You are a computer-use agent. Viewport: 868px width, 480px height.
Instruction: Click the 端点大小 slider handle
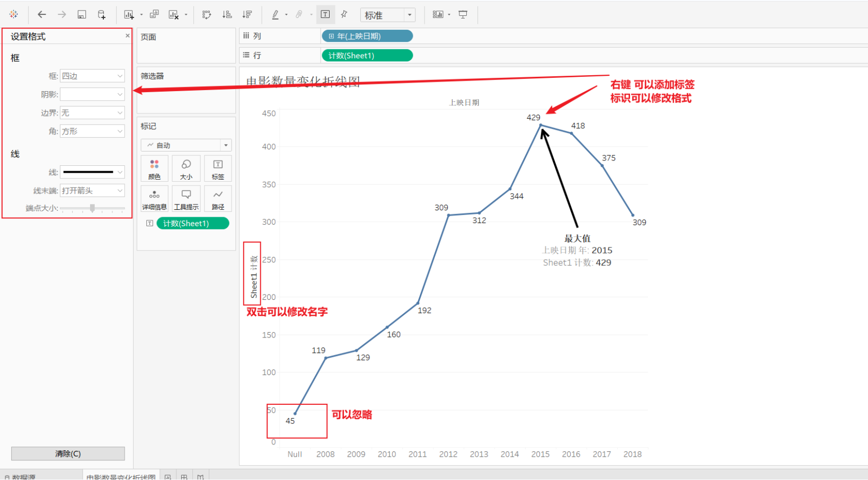(x=92, y=208)
